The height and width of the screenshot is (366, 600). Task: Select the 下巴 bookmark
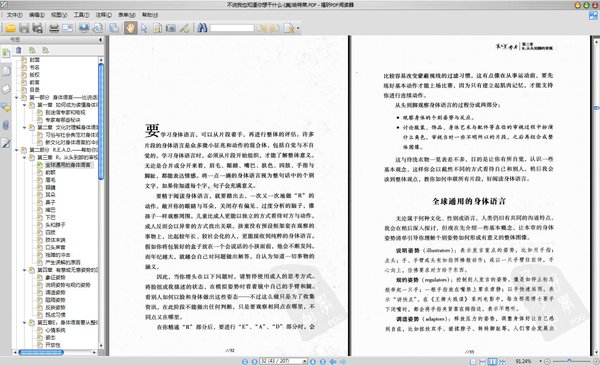(x=50, y=217)
